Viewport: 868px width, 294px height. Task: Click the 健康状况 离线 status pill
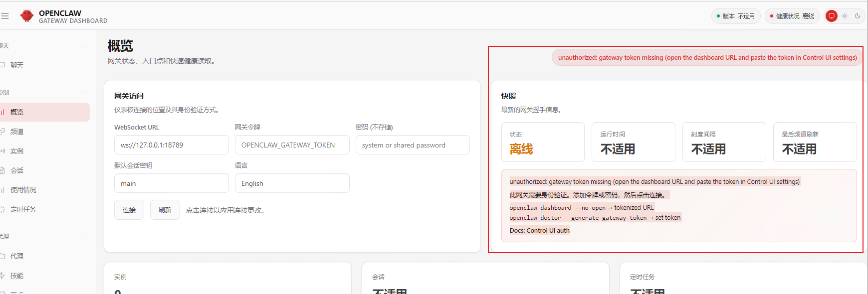[x=792, y=16]
